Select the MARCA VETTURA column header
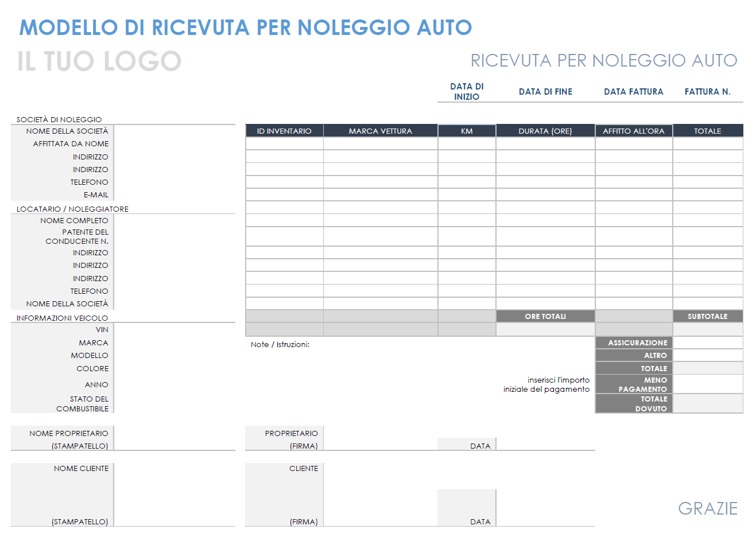 (381, 131)
